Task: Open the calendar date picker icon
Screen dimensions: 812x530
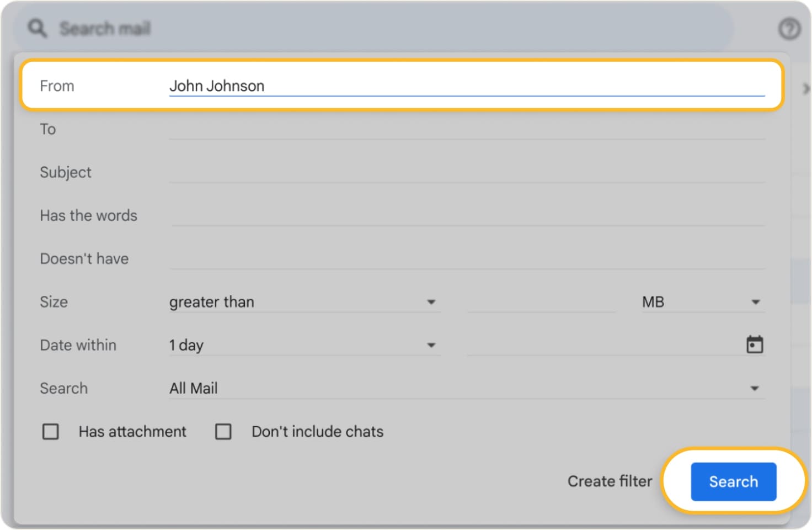Action: 754,345
